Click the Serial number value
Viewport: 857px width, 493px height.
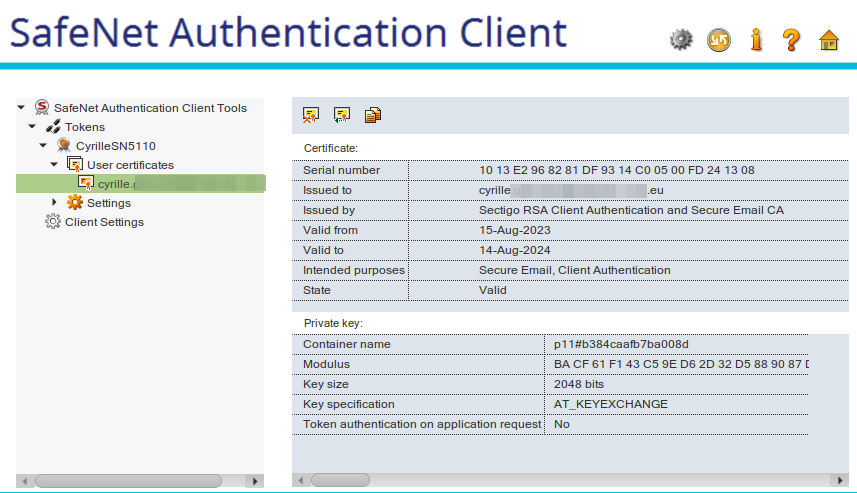pyautogui.click(x=616, y=170)
